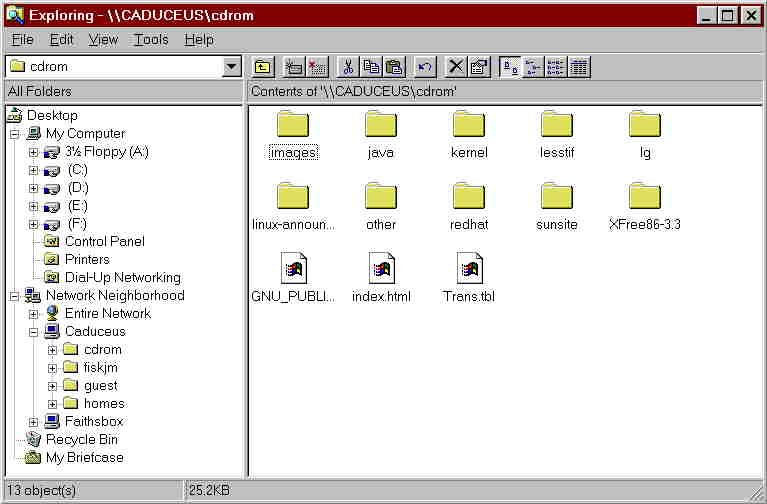Screen dimensions: 767x504
Task: Click the Delete X toolbar icon
Action: (x=456, y=67)
